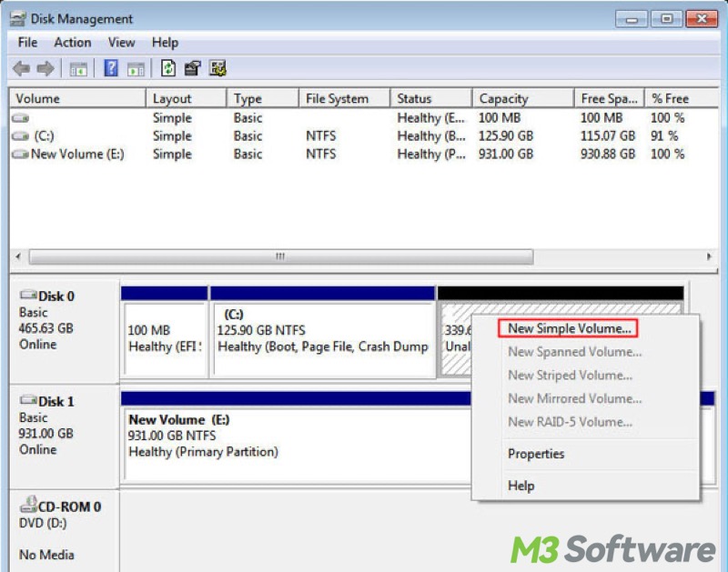Click the Disk 1 label

pyautogui.click(x=56, y=401)
